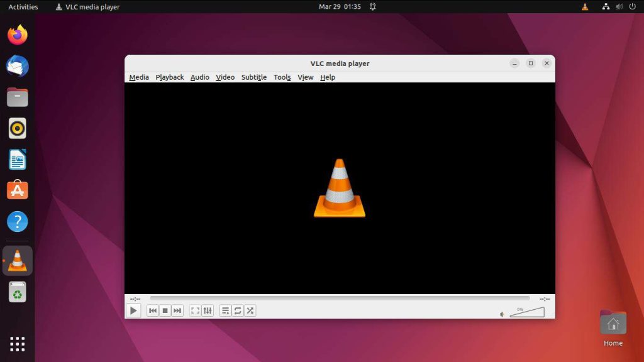644x362 pixels.
Task: Open Ubuntu Software from the dock
Action: [17, 190]
